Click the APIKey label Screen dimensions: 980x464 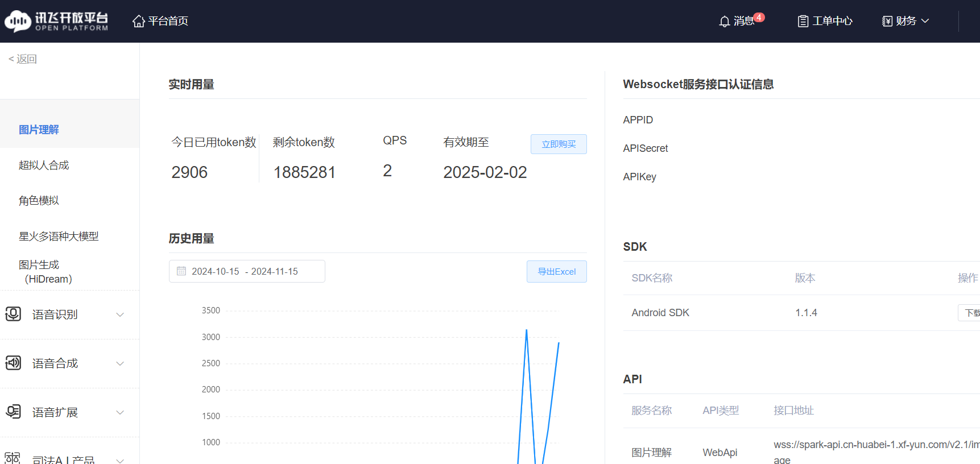[639, 177]
